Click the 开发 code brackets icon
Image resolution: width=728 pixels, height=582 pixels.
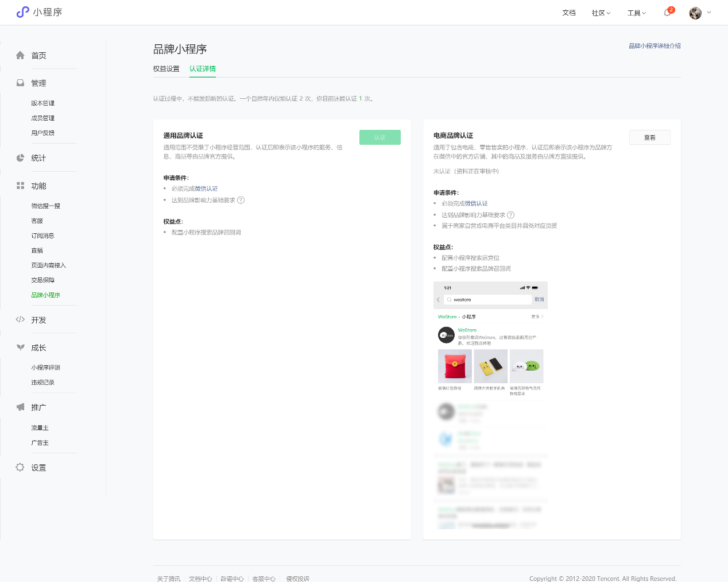20,320
